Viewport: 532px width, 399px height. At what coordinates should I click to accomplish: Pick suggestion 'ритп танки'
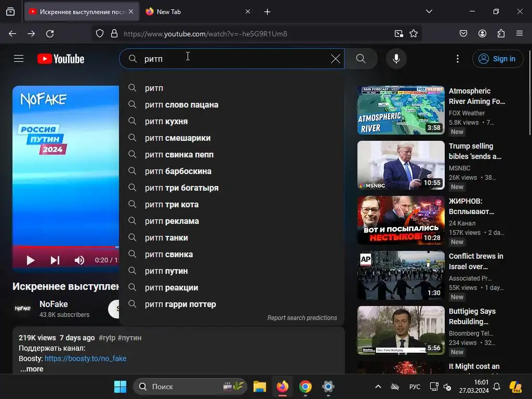(232, 237)
